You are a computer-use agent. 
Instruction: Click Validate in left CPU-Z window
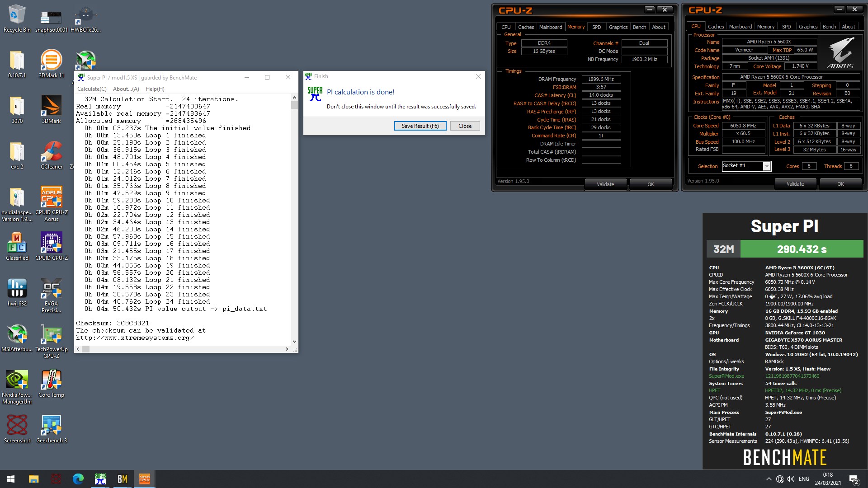[605, 184]
